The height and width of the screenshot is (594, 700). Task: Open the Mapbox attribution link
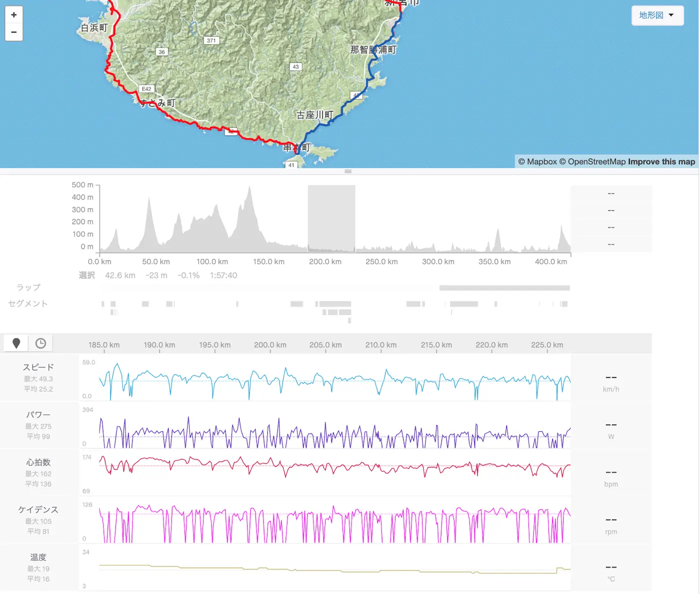pos(537,162)
